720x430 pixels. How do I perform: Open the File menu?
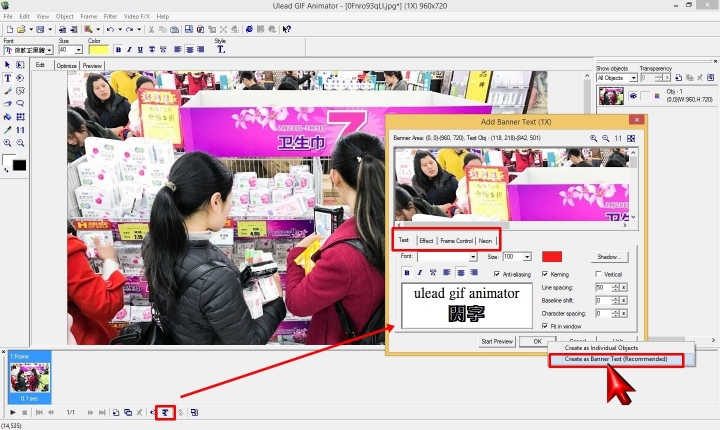pos(8,17)
